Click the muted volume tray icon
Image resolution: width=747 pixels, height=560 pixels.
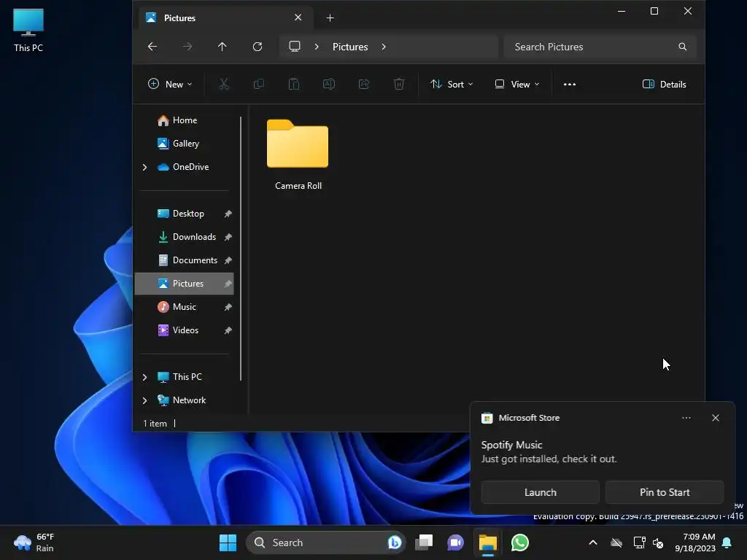(658, 542)
